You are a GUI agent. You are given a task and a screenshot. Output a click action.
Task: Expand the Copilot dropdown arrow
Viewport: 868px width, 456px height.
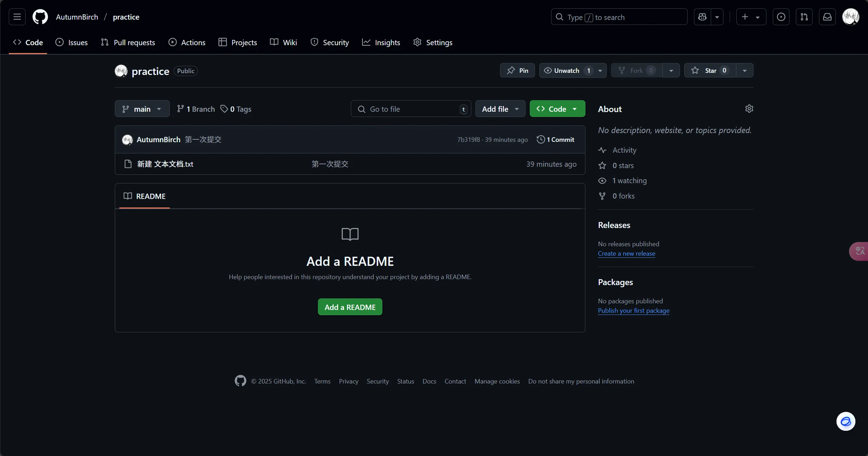pos(717,17)
